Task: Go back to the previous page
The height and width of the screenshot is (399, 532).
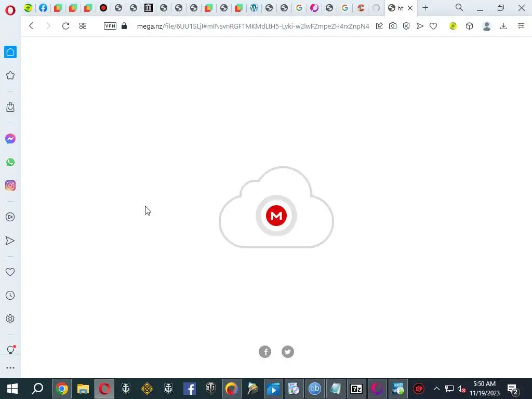Action: (x=31, y=26)
